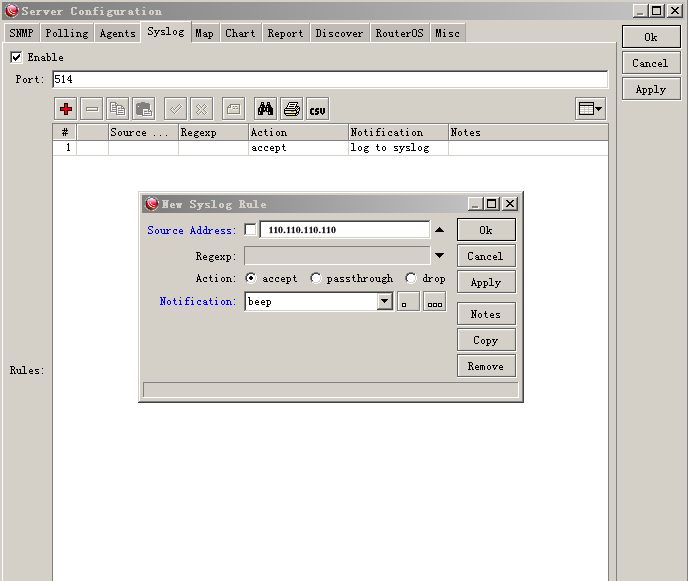Open the RouterOS tab
The image size is (688, 581).
pyautogui.click(x=399, y=33)
